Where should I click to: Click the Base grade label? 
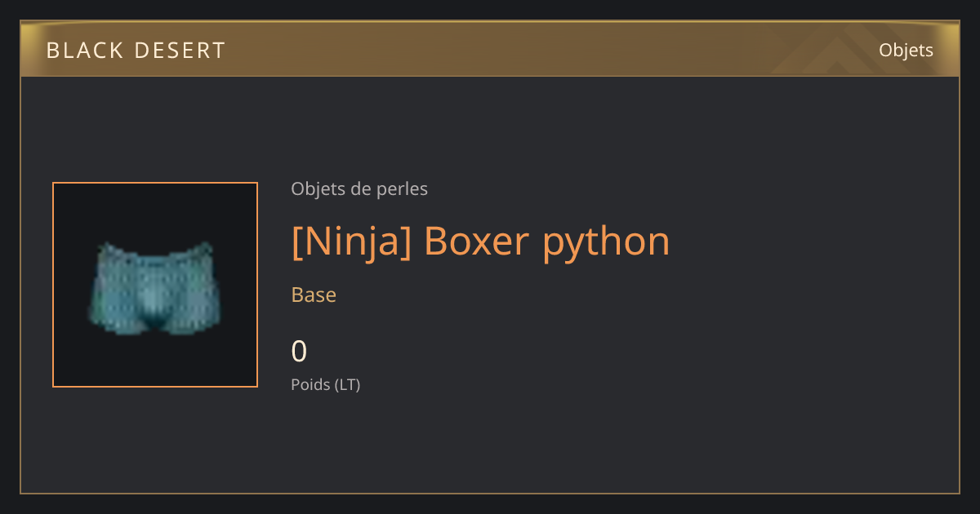[314, 295]
